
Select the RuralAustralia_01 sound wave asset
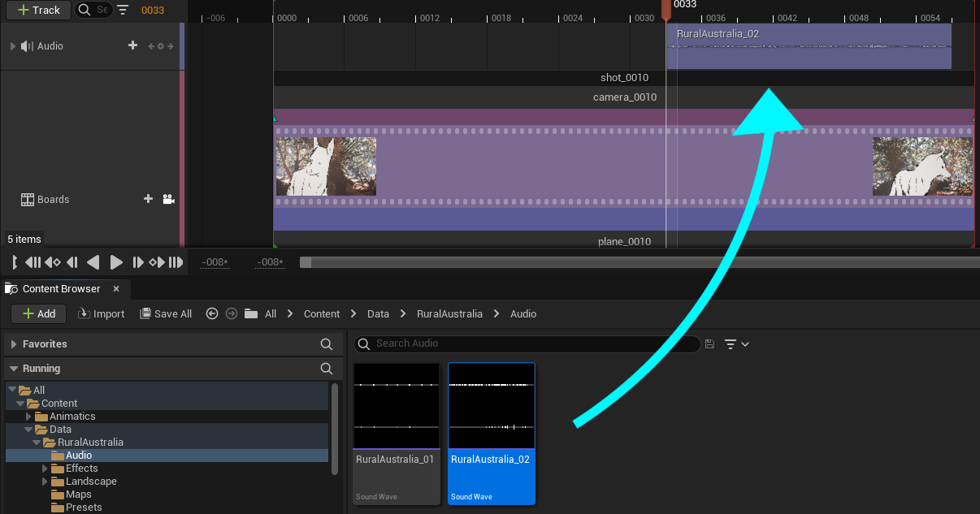pos(396,433)
